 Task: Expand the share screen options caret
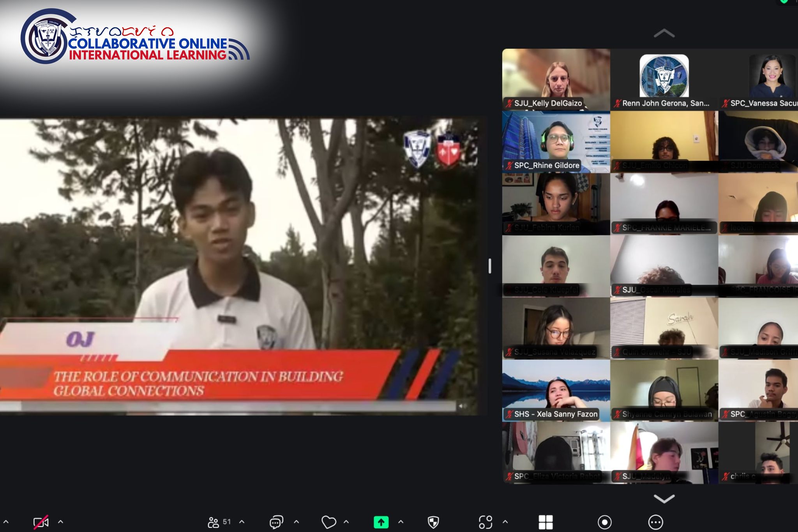click(x=401, y=521)
